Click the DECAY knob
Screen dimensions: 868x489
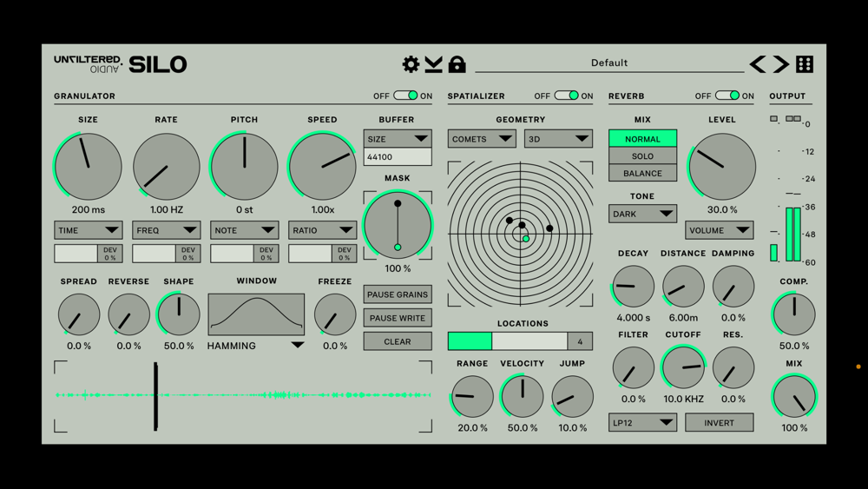[634, 287]
